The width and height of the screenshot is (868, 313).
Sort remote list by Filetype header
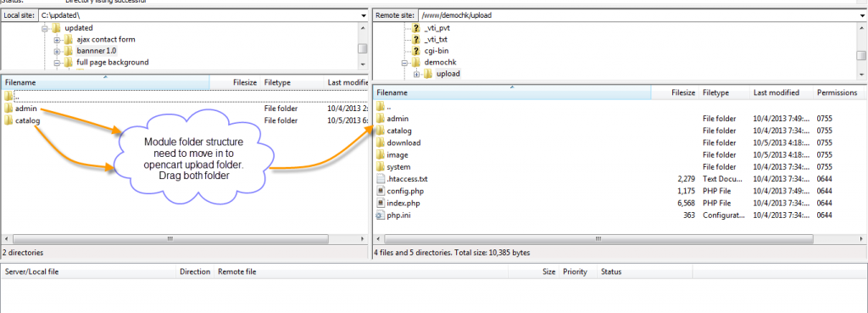coord(724,92)
